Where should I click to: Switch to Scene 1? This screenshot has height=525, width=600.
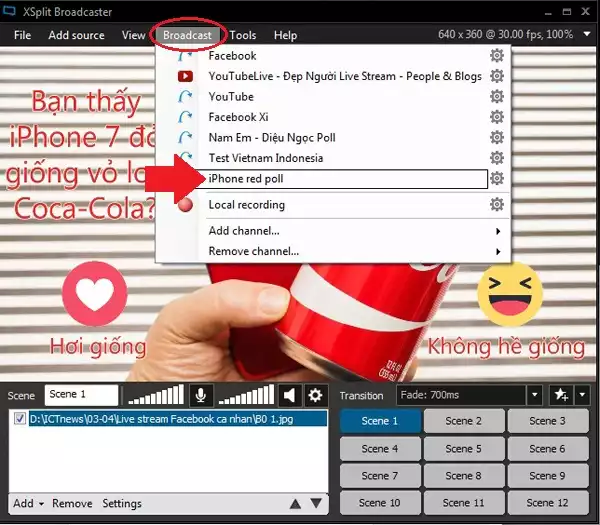click(x=380, y=421)
